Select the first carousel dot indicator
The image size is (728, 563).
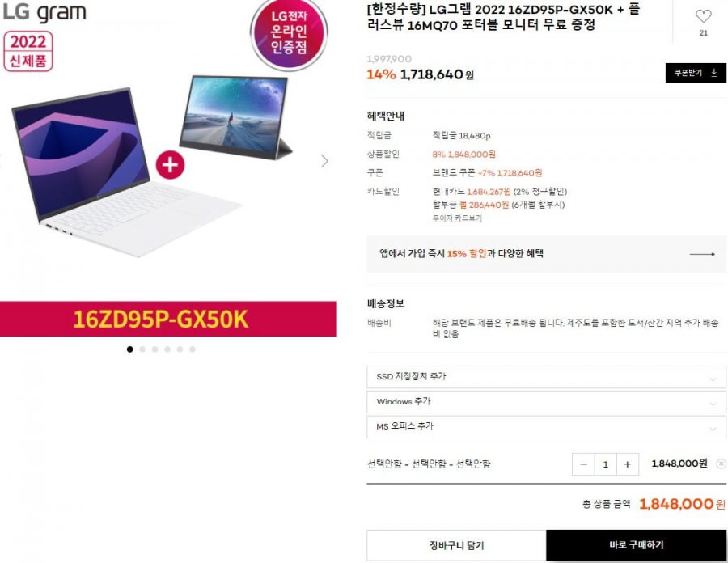[x=130, y=349]
